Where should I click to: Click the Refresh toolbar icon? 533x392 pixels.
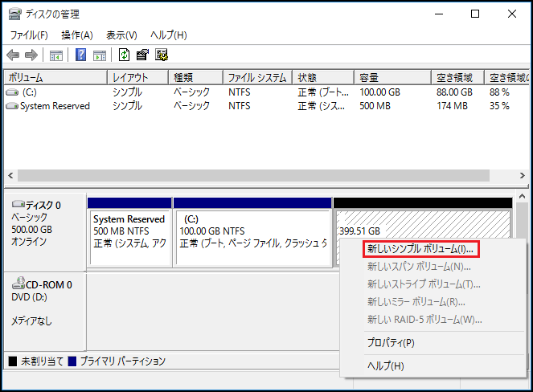(124, 55)
